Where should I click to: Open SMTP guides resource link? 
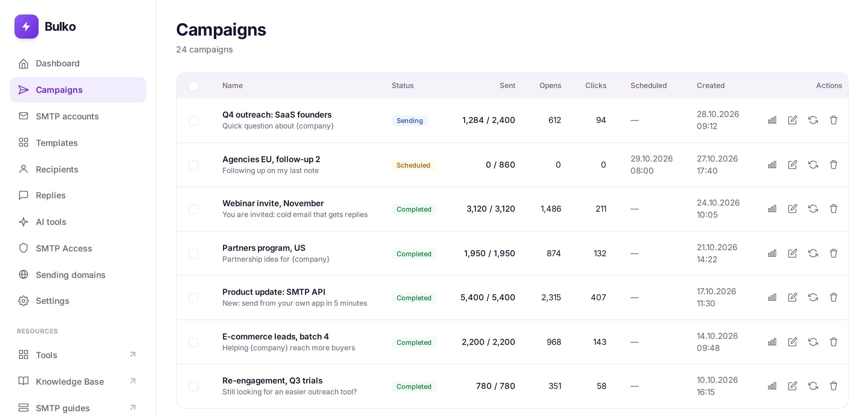tap(78, 408)
